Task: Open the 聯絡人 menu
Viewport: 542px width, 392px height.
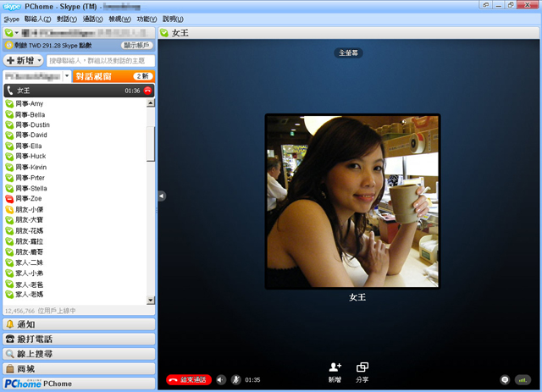Action: point(37,19)
